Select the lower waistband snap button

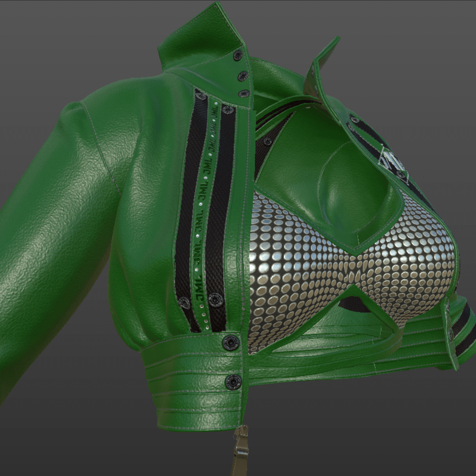(233, 381)
